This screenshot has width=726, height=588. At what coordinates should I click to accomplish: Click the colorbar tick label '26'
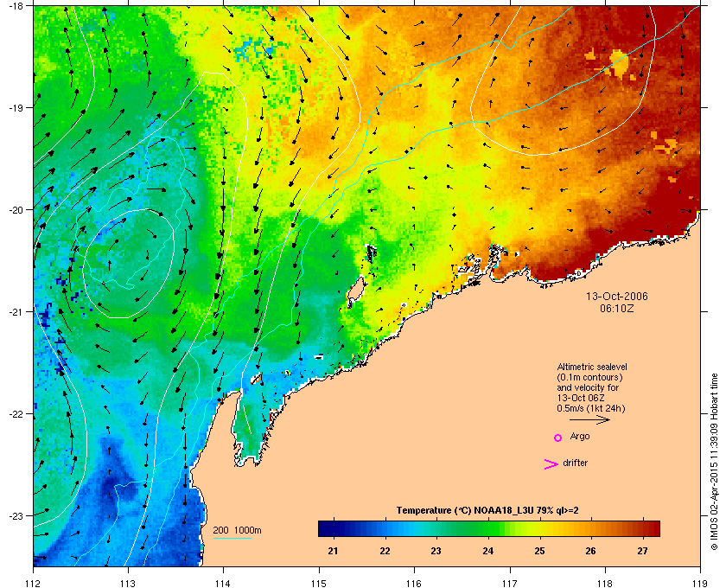(590, 551)
